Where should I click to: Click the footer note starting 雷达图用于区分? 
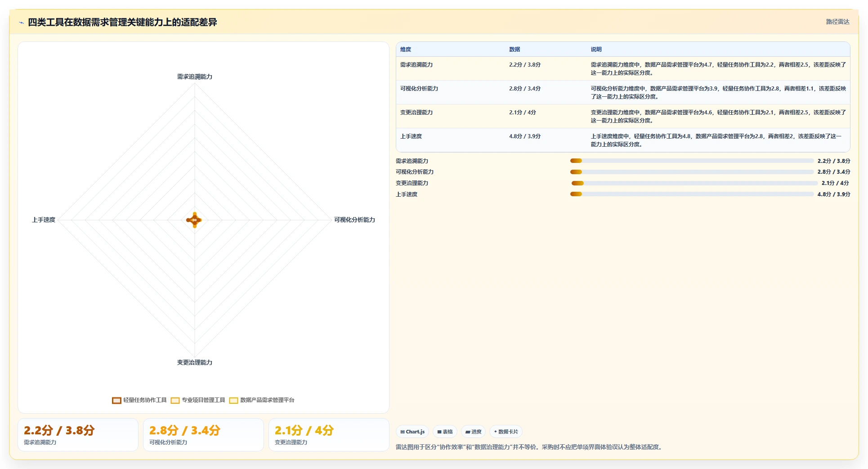pos(530,447)
